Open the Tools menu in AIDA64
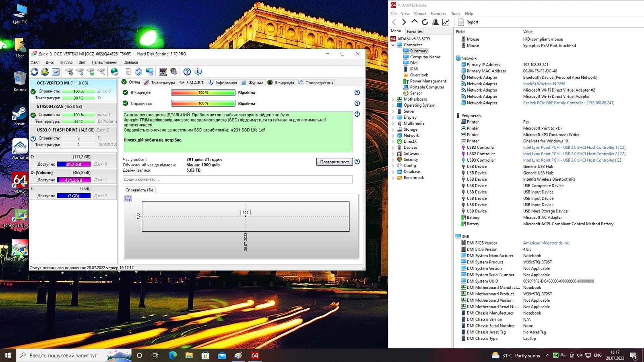644x362 pixels. 455,14
